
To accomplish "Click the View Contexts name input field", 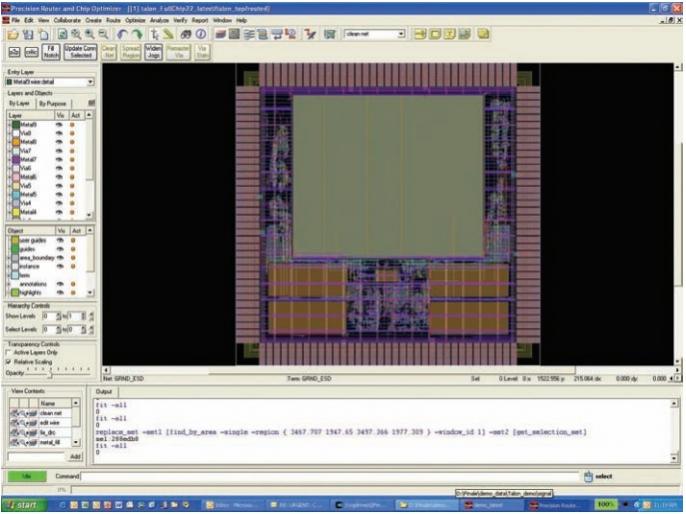I will pyautogui.click(x=36, y=457).
